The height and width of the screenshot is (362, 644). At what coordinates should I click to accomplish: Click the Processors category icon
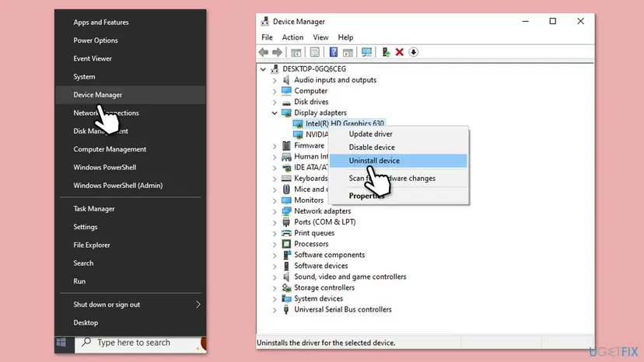coord(286,244)
